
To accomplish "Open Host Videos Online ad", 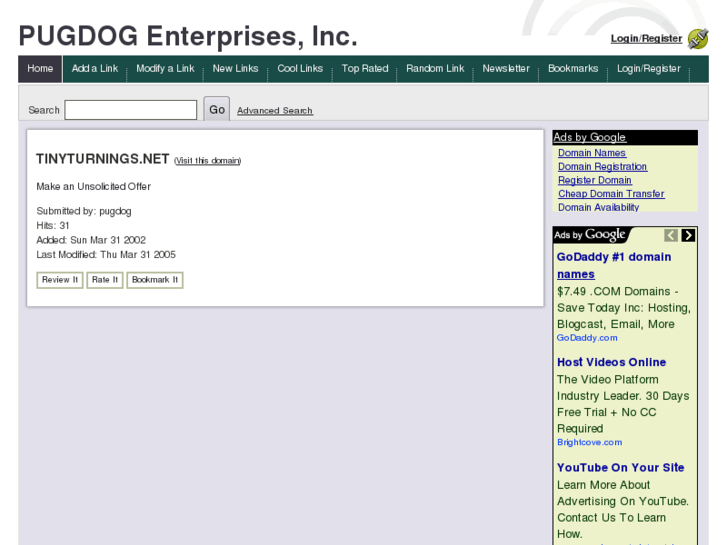I will pos(611,362).
